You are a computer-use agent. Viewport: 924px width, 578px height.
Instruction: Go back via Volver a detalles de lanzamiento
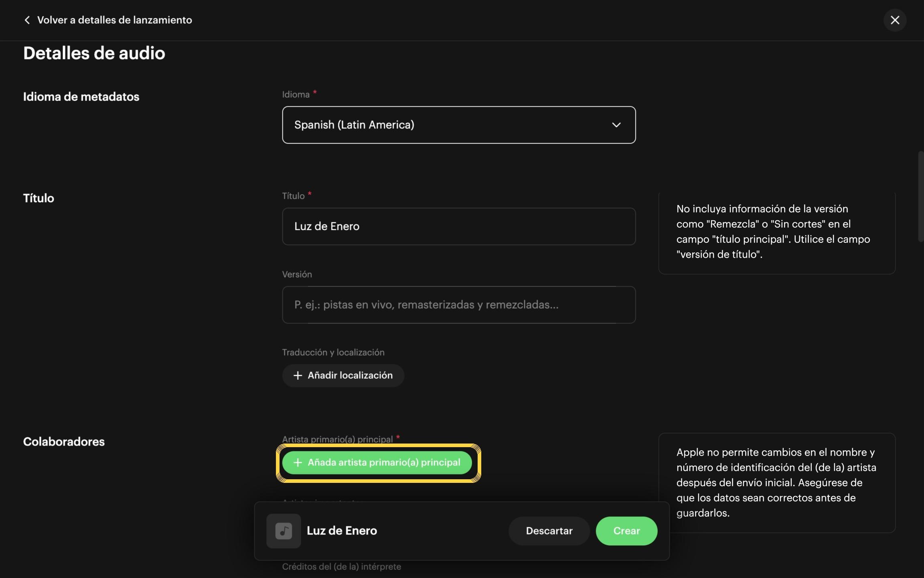point(107,20)
